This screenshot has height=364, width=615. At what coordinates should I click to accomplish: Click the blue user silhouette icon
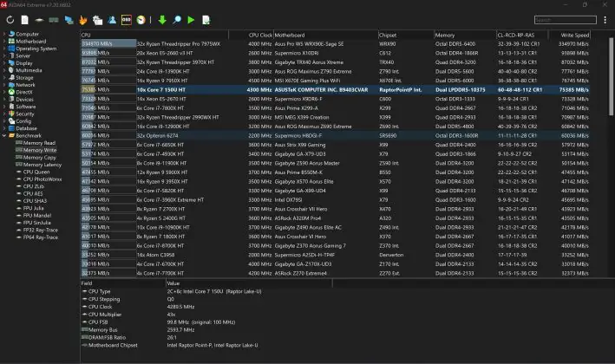112,20
